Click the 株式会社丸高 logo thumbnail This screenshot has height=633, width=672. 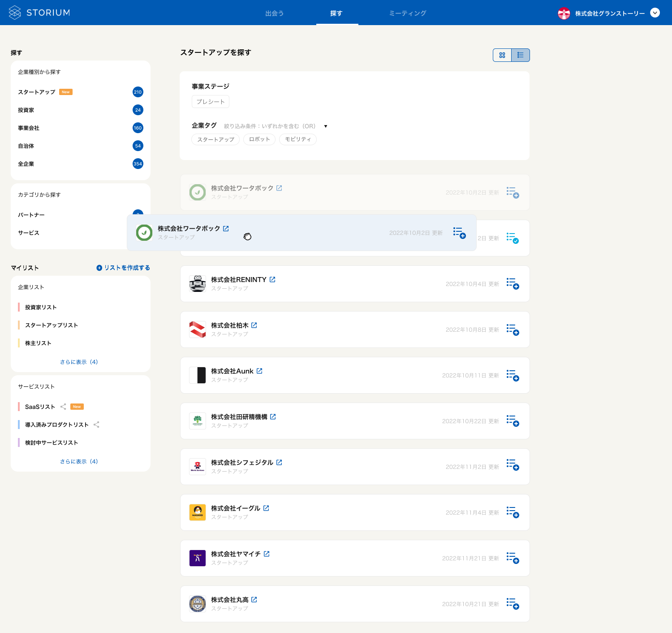point(198,604)
